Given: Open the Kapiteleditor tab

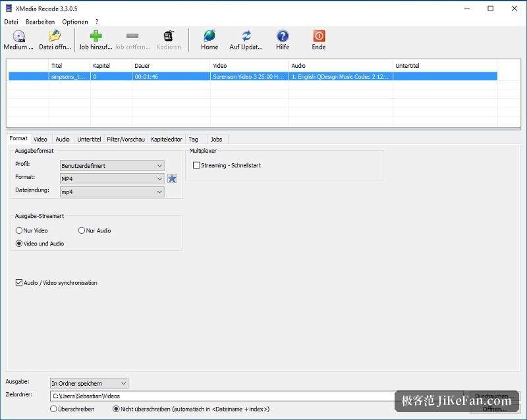Looking at the screenshot, I should point(167,139).
